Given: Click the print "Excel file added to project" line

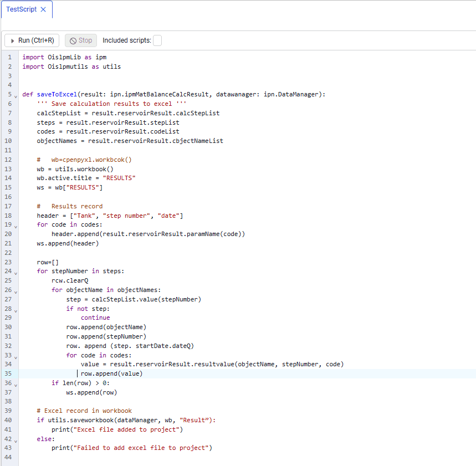Looking at the screenshot, I should [x=117, y=429].
